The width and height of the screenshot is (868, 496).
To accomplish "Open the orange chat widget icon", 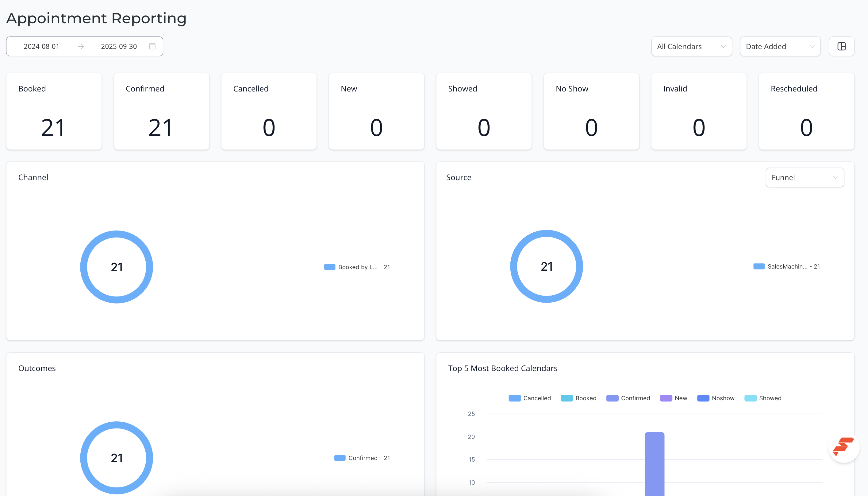I will click(x=843, y=447).
